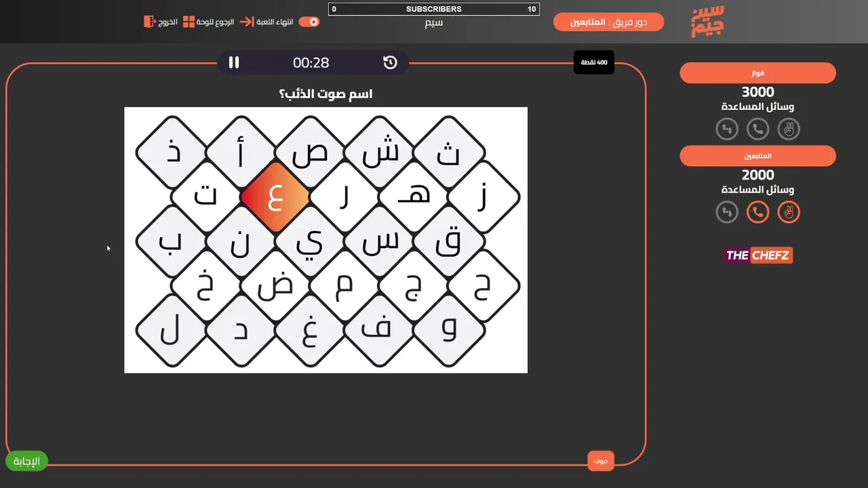This screenshot has height=488, width=868.
Task: Use المتابعين team's orange phone call lifeline
Action: (757, 212)
